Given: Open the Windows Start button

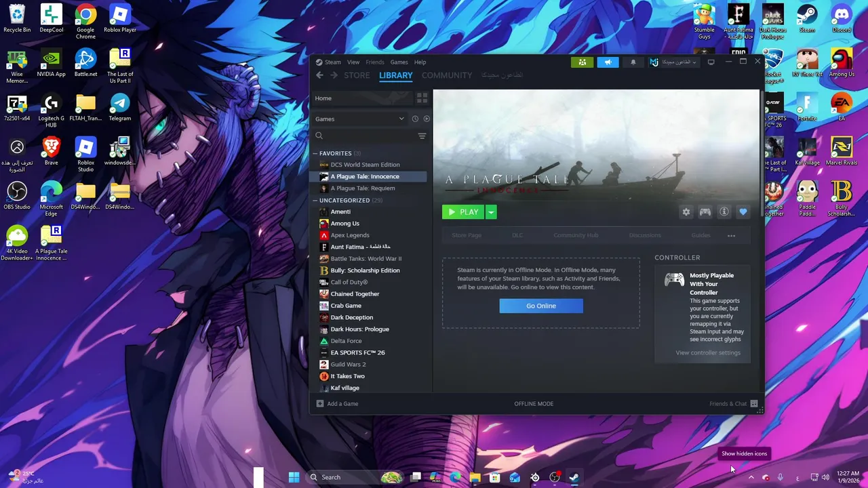Looking at the screenshot, I should [x=294, y=477].
